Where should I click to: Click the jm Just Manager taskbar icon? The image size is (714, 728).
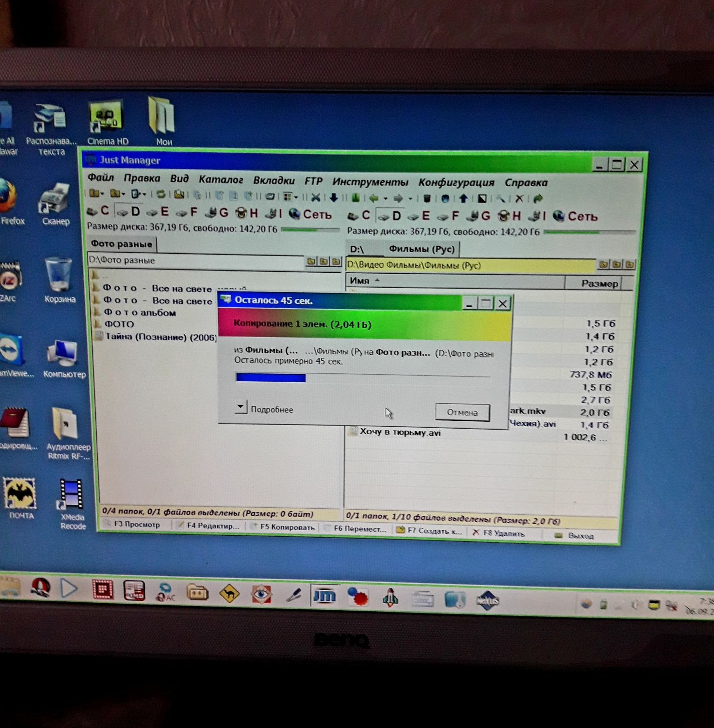pos(325,595)
